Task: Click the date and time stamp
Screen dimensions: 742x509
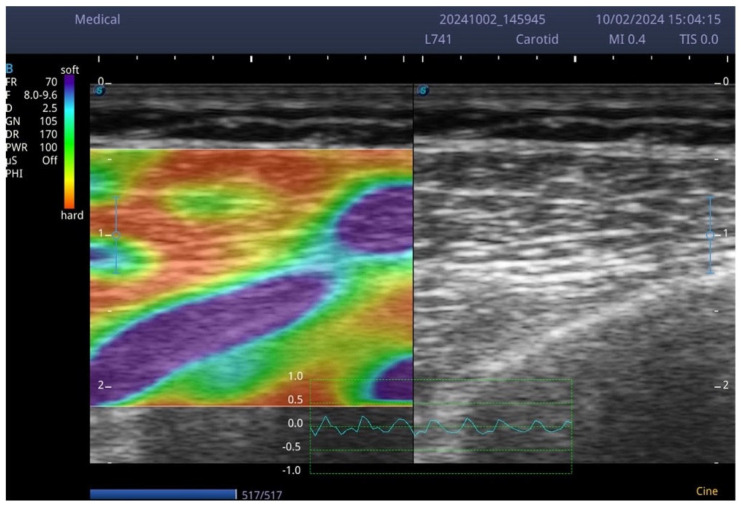Action: tap(658, 19)
